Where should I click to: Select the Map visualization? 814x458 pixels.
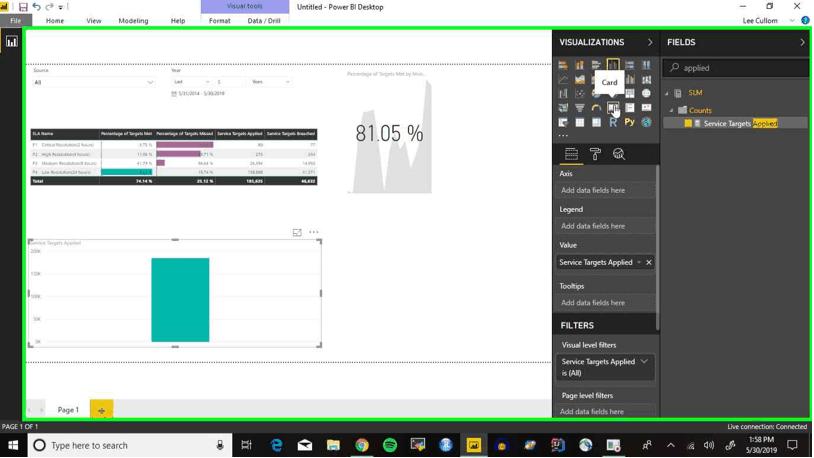pyautogui.click(x=646, y=93)
